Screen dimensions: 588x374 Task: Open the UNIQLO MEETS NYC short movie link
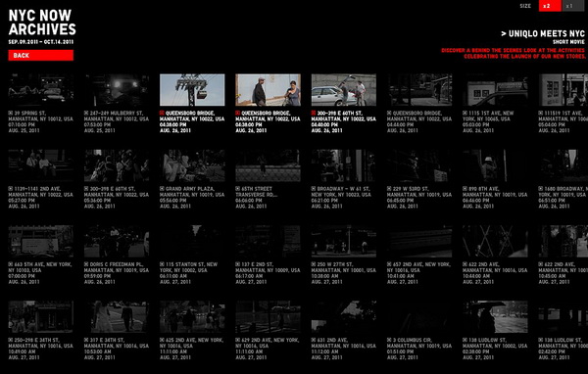[x=543, y=34]
